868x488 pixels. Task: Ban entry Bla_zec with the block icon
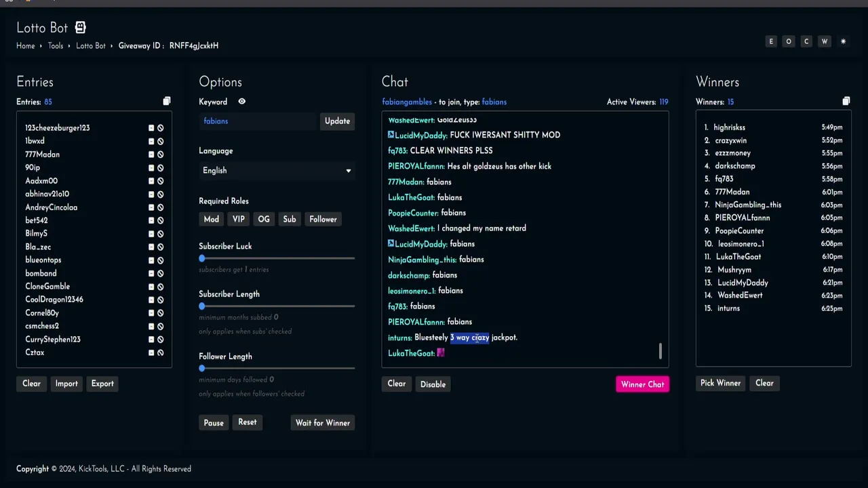point(161,247)
